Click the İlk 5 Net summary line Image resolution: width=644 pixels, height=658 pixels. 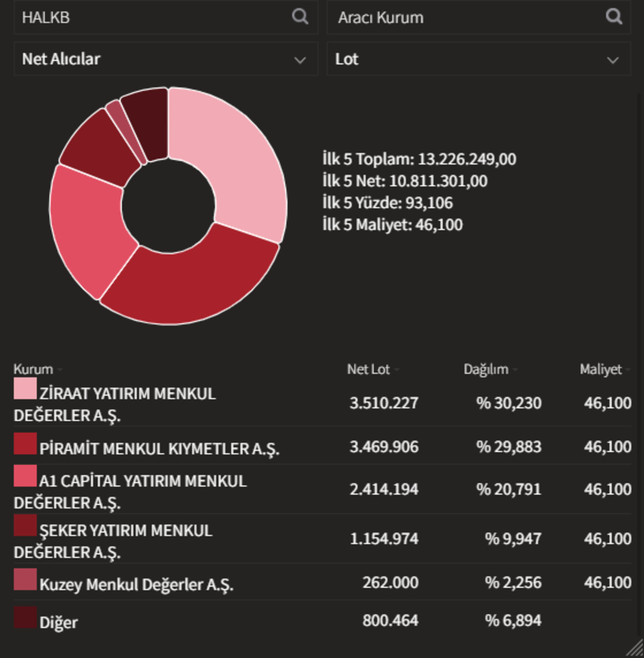pyautogui.click(x=405, y=181)
